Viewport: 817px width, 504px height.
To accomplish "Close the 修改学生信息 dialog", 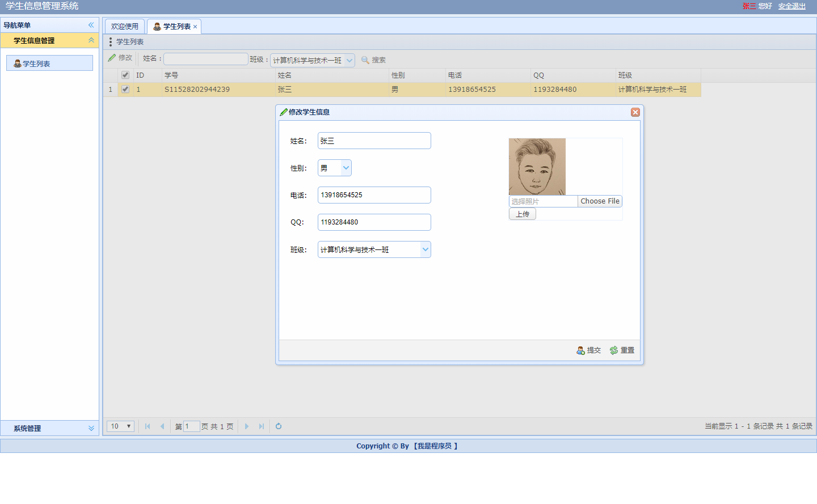I will click(635, 112).
